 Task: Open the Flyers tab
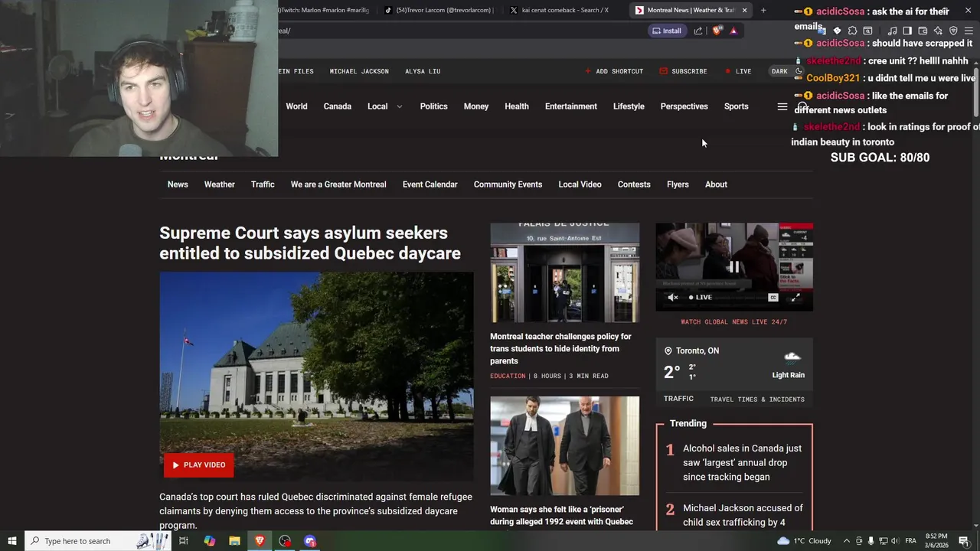(678, 184)
